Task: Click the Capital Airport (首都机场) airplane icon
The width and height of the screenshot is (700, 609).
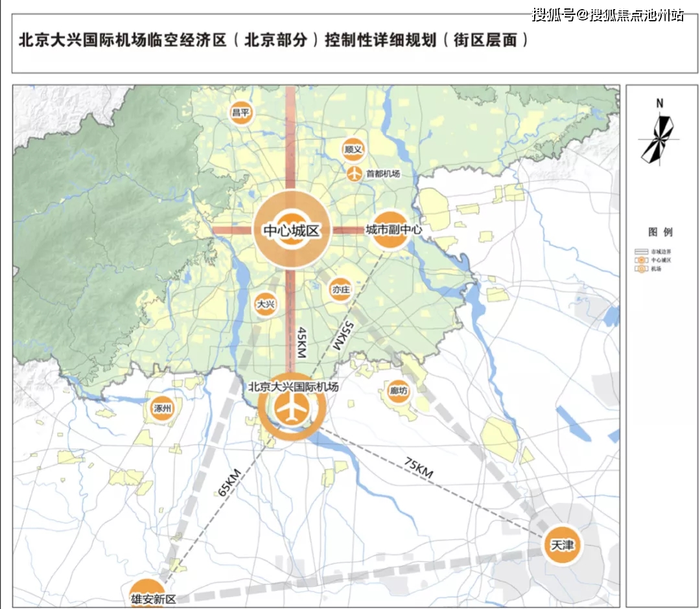Action: coord(354,174)
